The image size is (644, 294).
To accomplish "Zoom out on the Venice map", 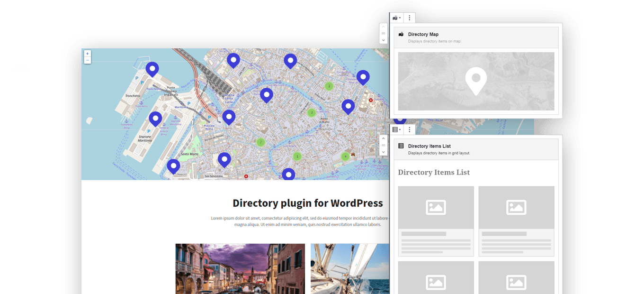I will (87, 60).
